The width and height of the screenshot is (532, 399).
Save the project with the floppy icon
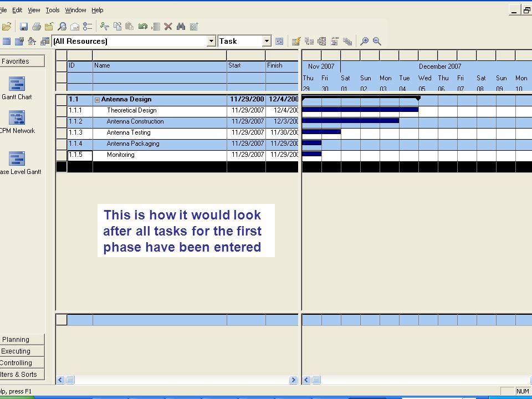23,27
